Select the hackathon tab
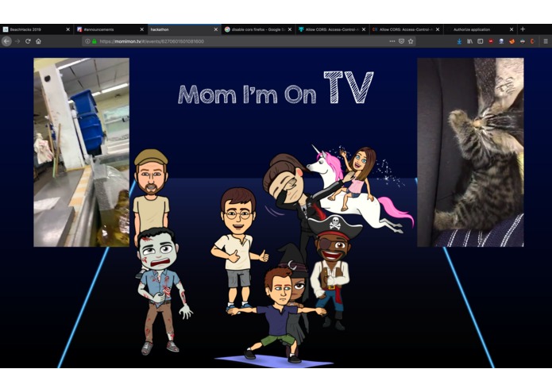552x392 pixels. tap(184, 29)
